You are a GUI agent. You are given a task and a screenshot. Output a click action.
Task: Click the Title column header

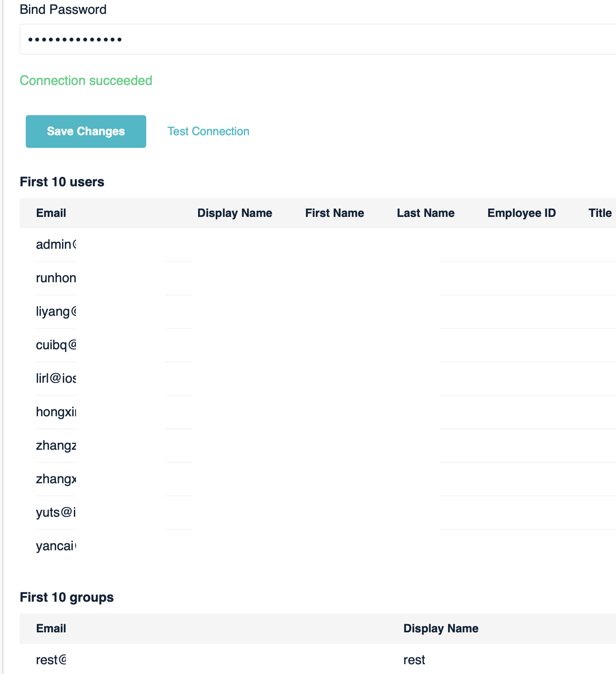tap(600, 213)
